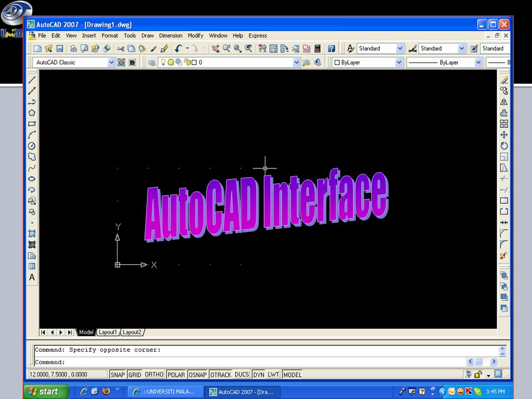Click the current layer color swatch
This screenshot has height=399, width=532.
point(194,63)
